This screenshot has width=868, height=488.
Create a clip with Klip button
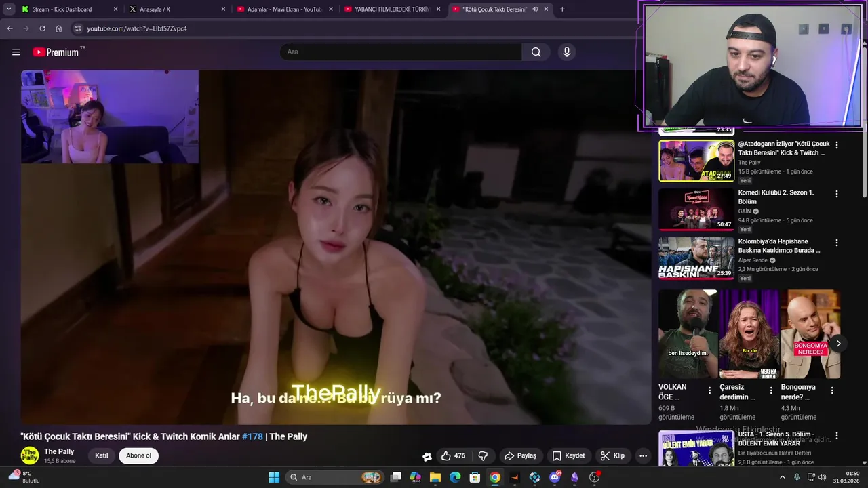click(x=612, y=456)
